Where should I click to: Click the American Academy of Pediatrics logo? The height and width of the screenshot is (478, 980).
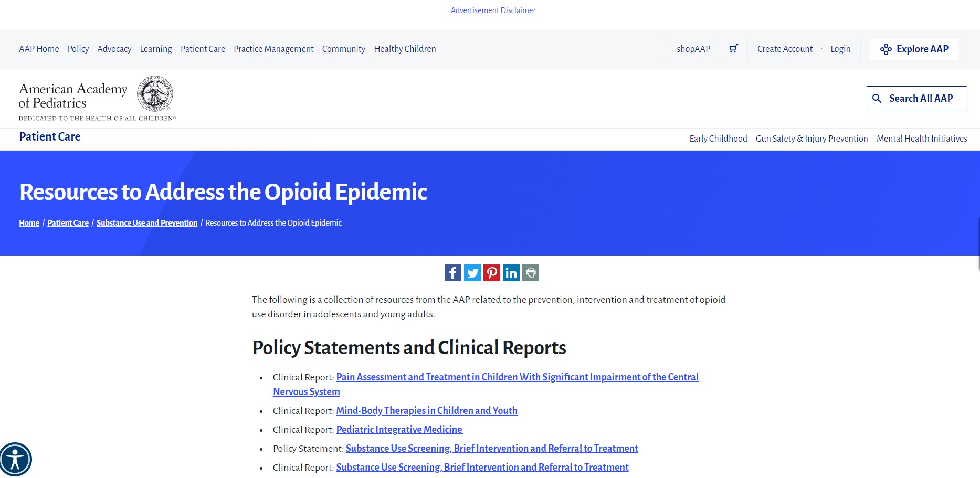coord(97,98)
